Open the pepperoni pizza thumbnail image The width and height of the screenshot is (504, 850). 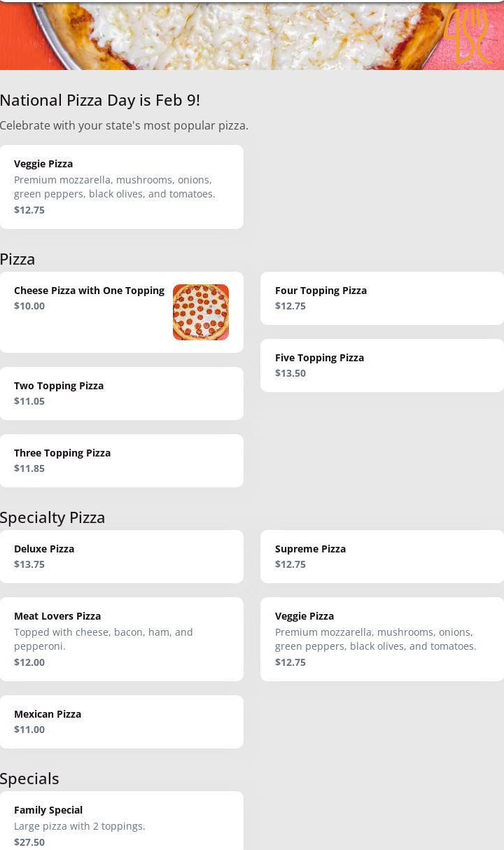(201, 312)
